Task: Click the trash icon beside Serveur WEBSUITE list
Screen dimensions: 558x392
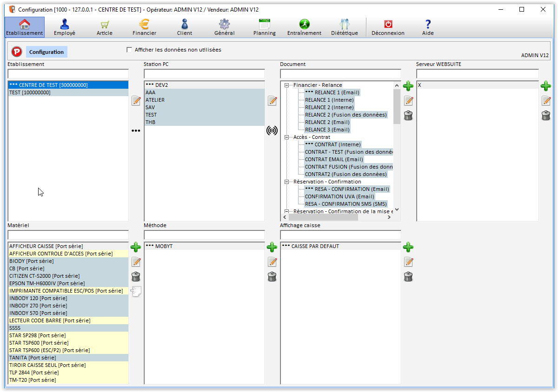Action: click(546, 116)
